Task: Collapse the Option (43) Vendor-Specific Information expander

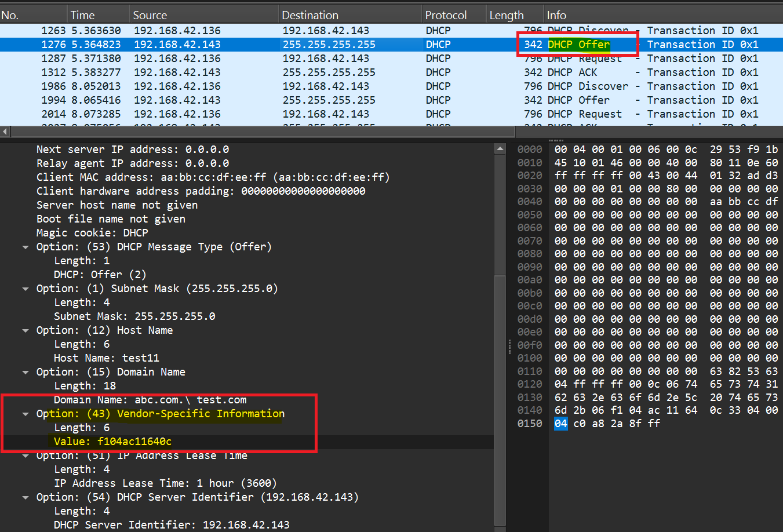Action: (x=26, y=413)
